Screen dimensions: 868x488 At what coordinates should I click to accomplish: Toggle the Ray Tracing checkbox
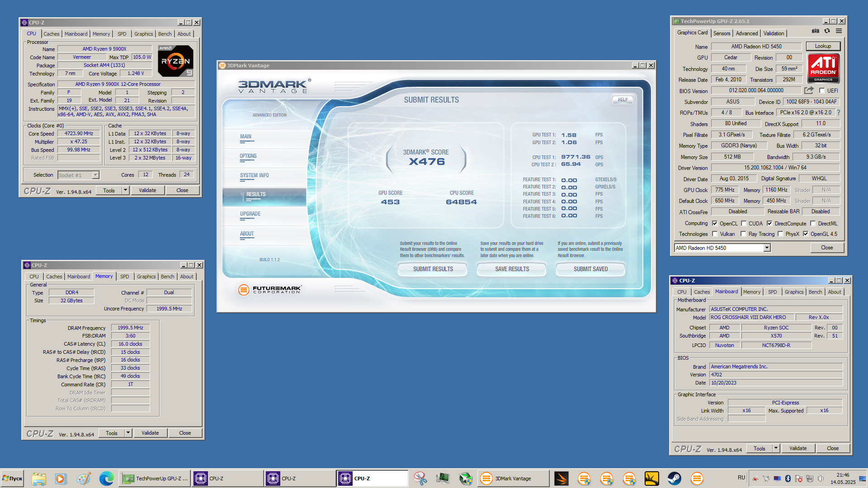(744, 234)
